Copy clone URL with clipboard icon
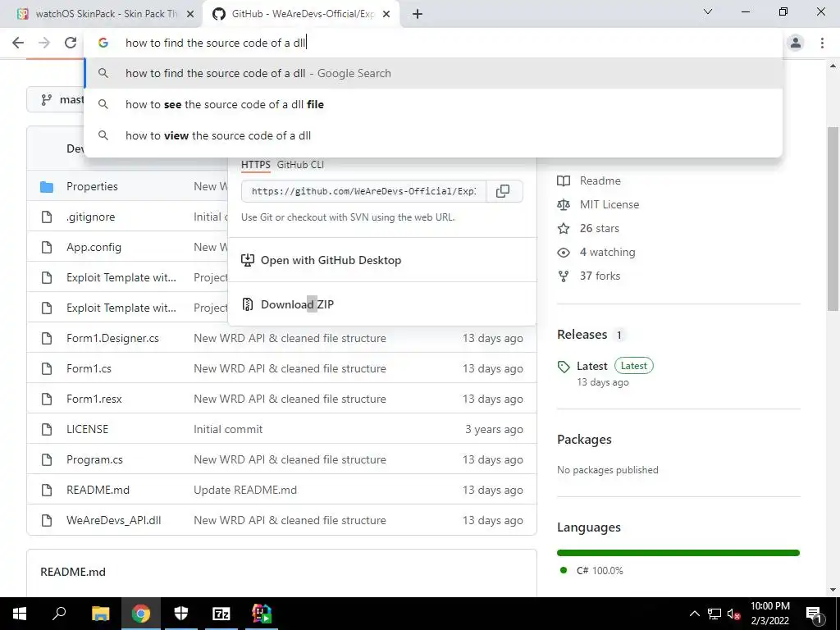This screenshot has width=840, height=630. pos(504,191)
